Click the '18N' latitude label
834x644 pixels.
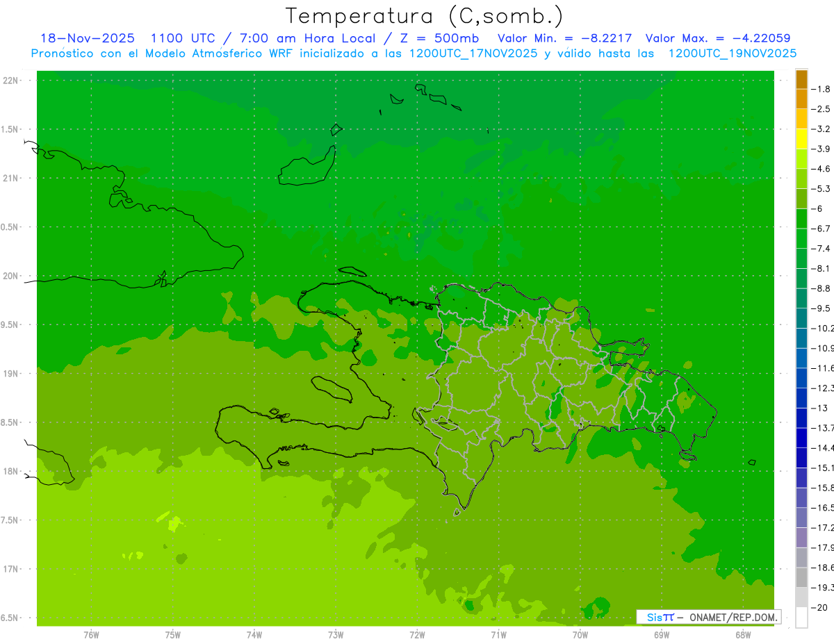click(x=10, y=472)
